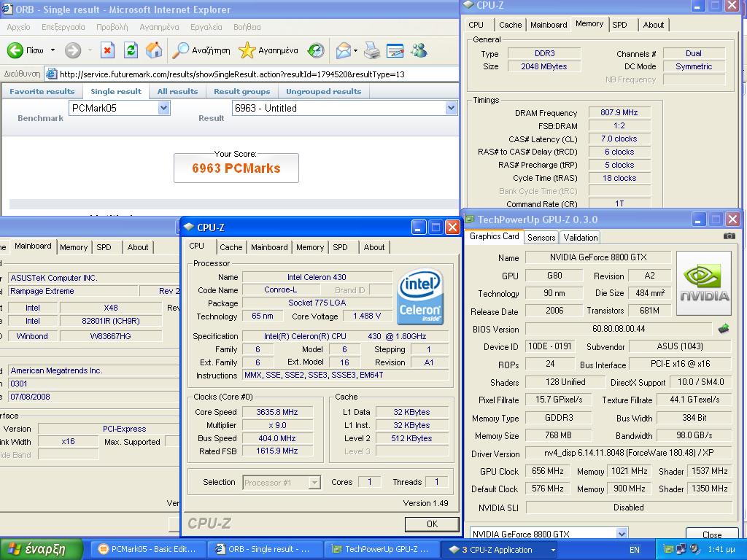The width and height of the screenshot is (747, 560).
Task: Open the History clock icon in toolbar
Action: [x=316, y=50]
